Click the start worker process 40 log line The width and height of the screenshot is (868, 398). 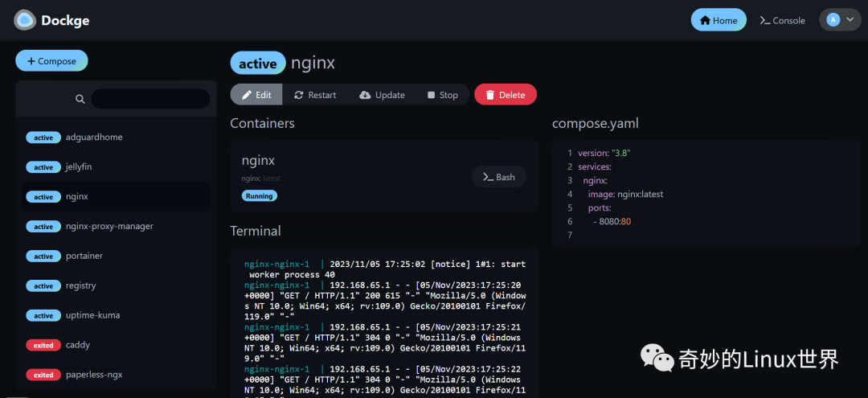pyautogui.click(x=385, y=269)
